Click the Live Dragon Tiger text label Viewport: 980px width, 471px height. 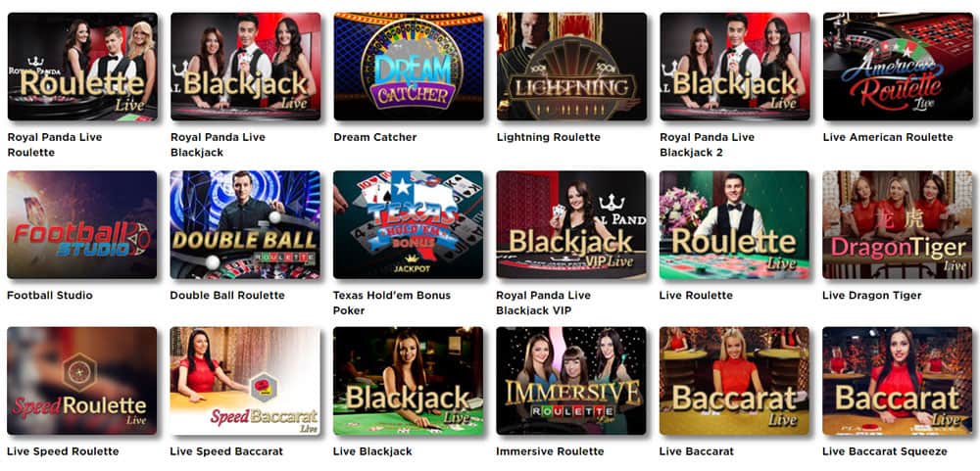pyautogui.click(x=872, y=295)
